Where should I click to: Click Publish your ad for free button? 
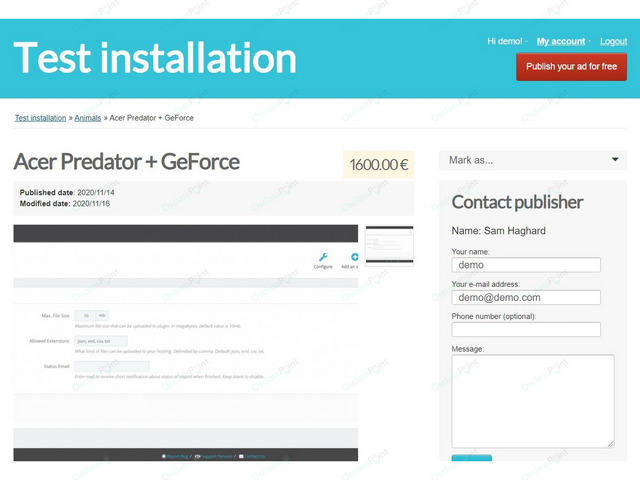coord(571,67)
